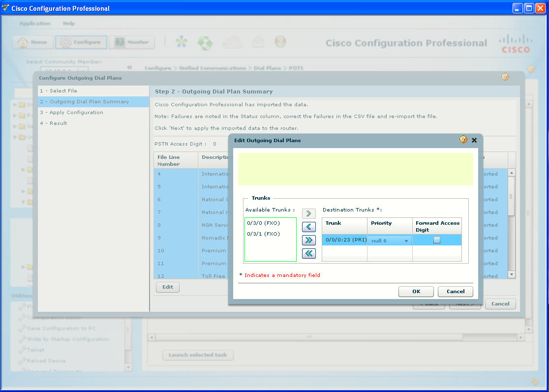Click the Priority column header
The width and height of the screenshot is (549, 392).
pos(390,226)
